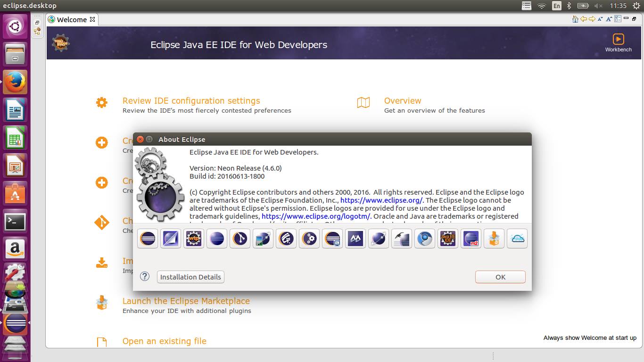Click the cloud feature icon in About dialog
This screenshot has height=362, width=644.
[517, 239]
